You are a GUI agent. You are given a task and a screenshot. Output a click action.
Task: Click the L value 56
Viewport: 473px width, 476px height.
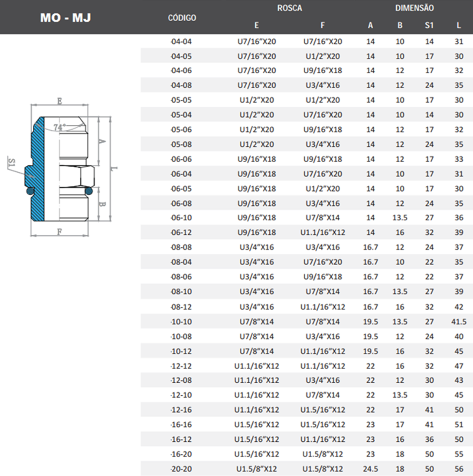click(x=458, y=469)
